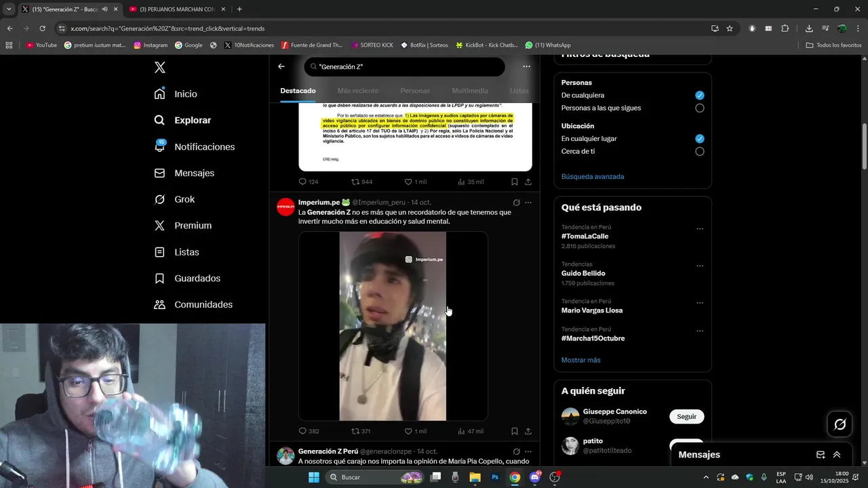Expand the Mensajes drawer

837,455
